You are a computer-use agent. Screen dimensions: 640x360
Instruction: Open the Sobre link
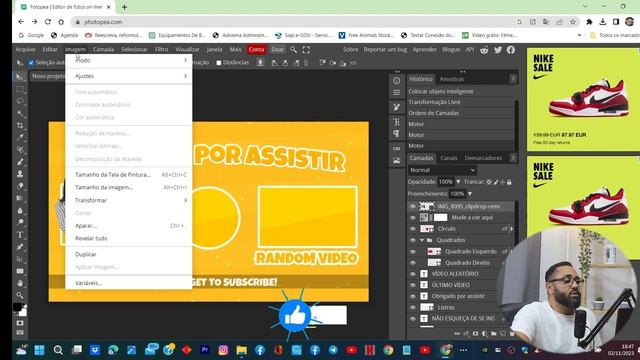[350, 50]
